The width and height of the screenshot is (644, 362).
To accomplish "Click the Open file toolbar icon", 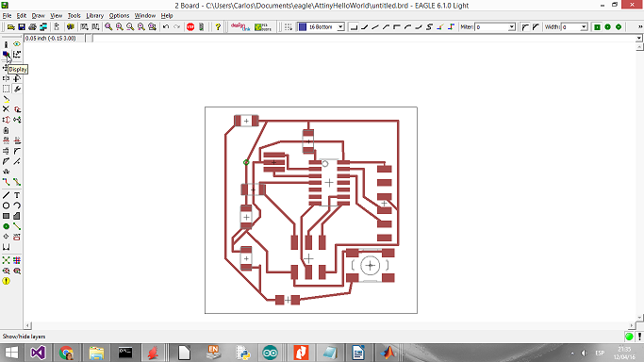I will pyautogui.click(x=11, y=27).
